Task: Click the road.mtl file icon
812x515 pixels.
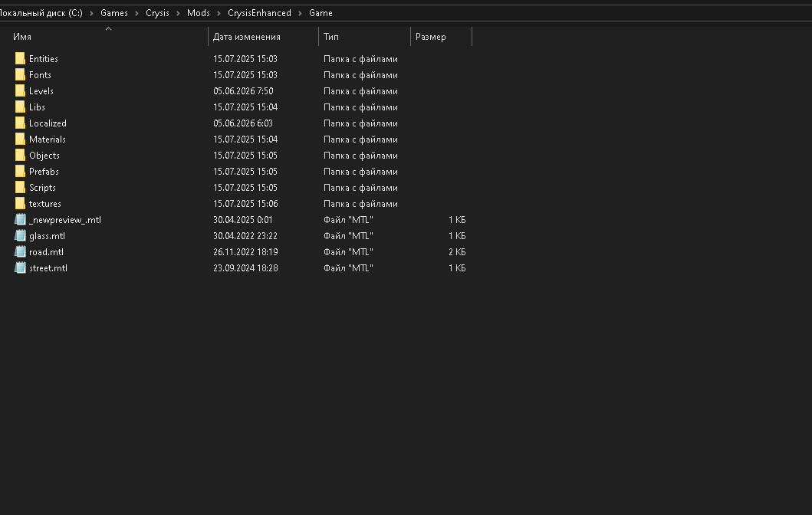Action: coord(20,251)
